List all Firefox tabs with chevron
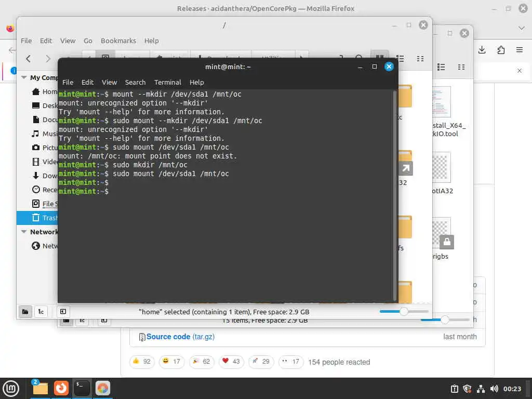 (x=522, y=28)
